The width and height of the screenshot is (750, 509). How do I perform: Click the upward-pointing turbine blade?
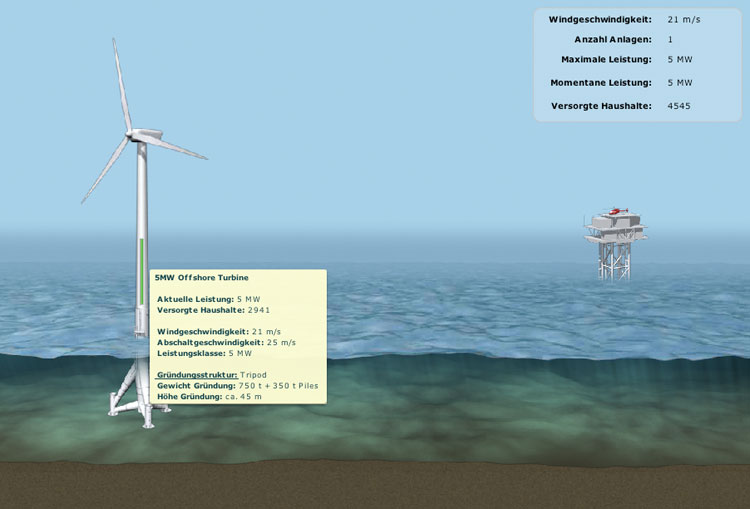tap(121, 85)
